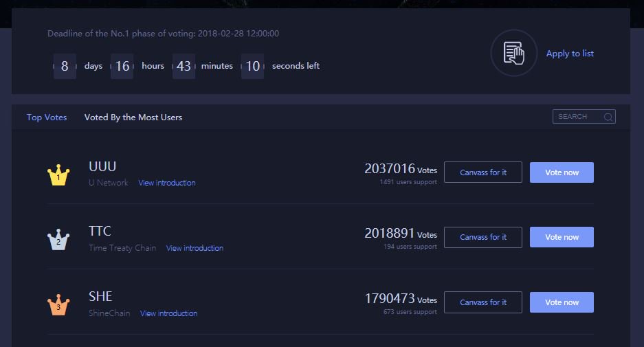Image resolution: width=644 pixels, height=347 pixels.
Task: Click the voting deadline text
Action: [163, 34]
